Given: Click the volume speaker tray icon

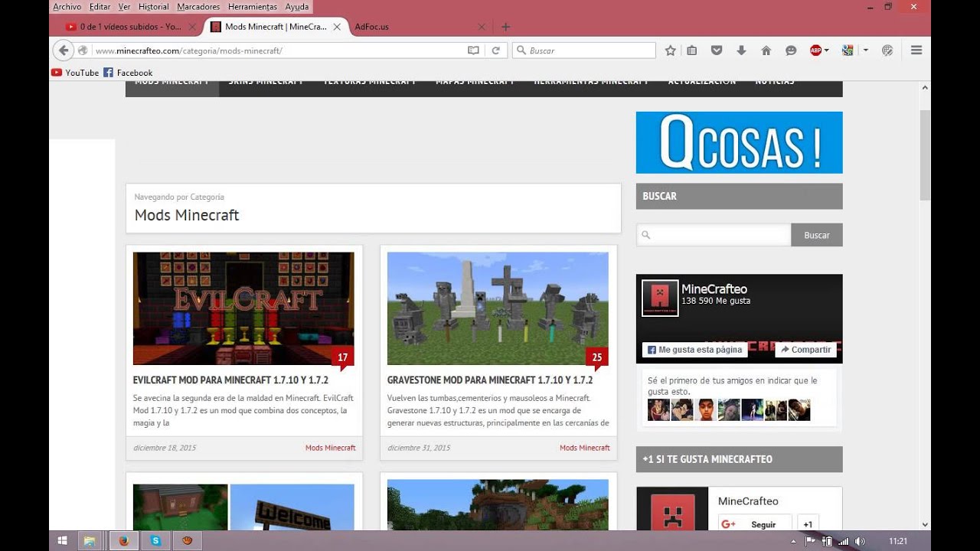Looking at the screenshot, I should [x=860, y=541].
